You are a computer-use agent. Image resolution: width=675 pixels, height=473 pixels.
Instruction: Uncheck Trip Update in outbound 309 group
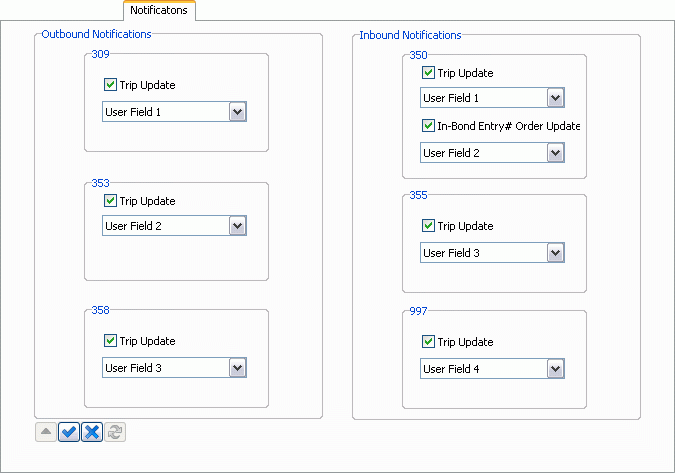[x=110, y=86]
